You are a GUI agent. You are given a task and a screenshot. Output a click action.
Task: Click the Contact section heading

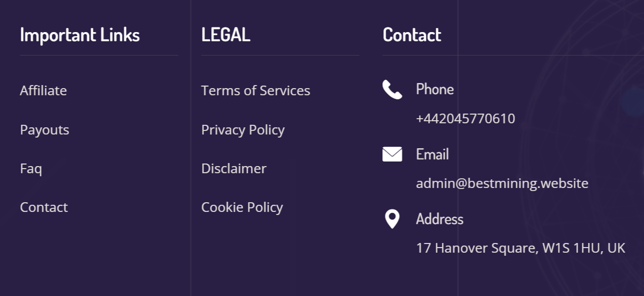pos(412,35)
